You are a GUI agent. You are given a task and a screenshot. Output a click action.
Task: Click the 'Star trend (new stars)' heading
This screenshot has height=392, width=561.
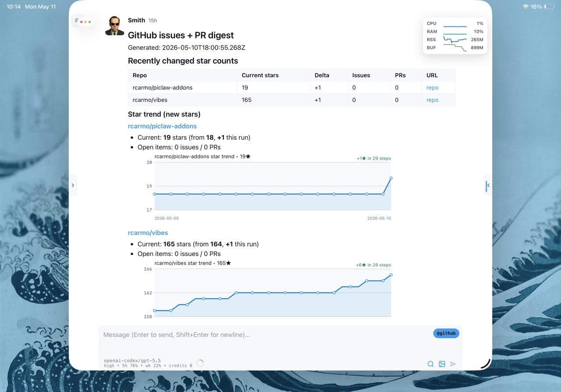(x=164, y=114)
